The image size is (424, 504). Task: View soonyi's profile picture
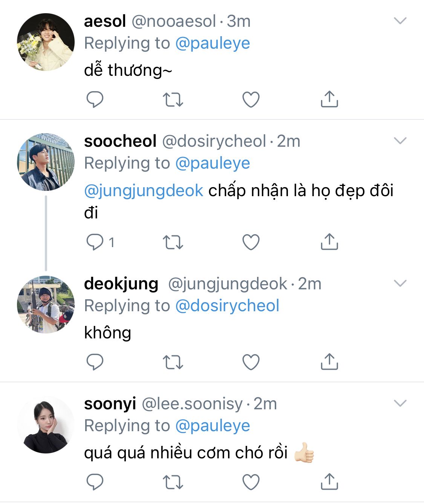click(x=46, y=425)
